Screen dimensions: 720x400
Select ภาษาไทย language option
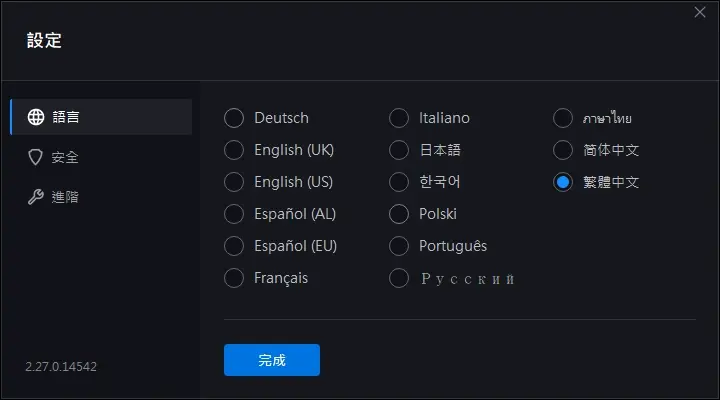tap(562, 118)
